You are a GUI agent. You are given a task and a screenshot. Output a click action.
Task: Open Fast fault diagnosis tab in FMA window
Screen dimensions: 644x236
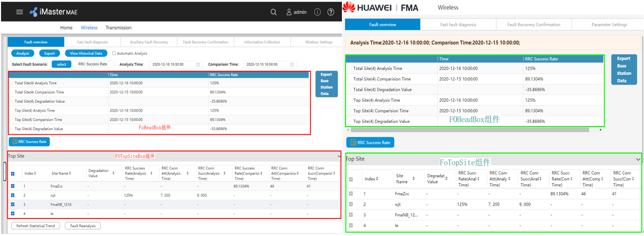click(x=458, y=24)
